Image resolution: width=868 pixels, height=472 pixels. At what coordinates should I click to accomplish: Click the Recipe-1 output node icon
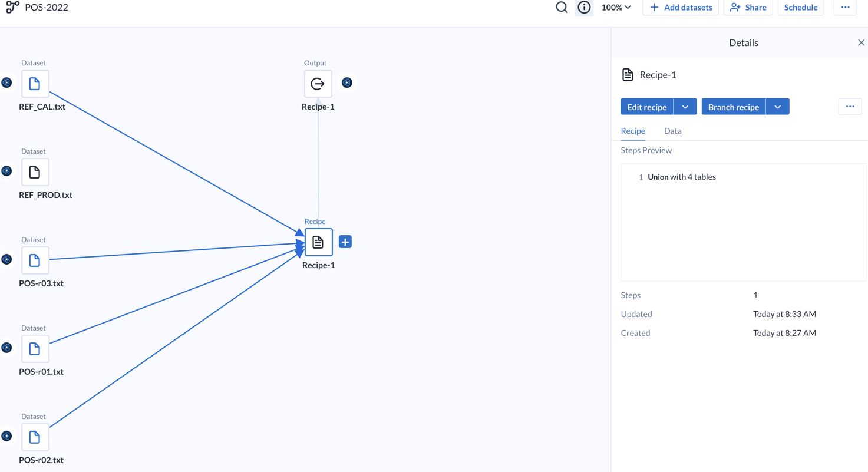point(318,84)
